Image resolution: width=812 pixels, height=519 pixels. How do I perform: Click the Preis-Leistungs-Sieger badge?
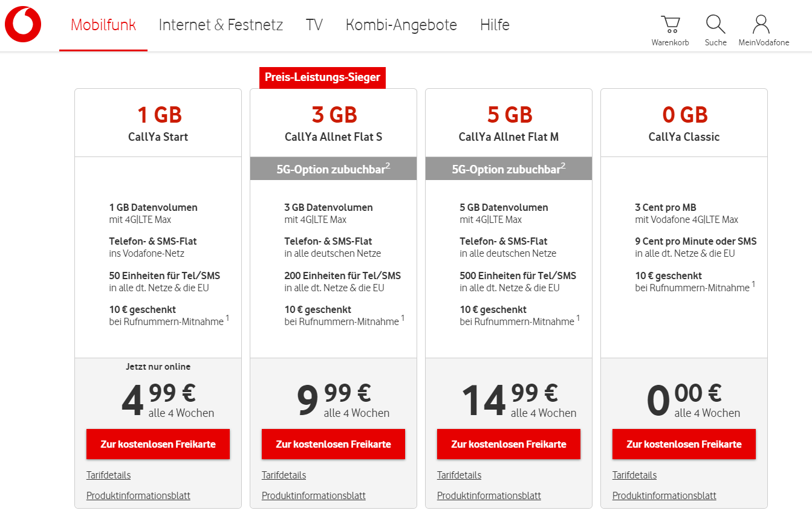[322, 77]
